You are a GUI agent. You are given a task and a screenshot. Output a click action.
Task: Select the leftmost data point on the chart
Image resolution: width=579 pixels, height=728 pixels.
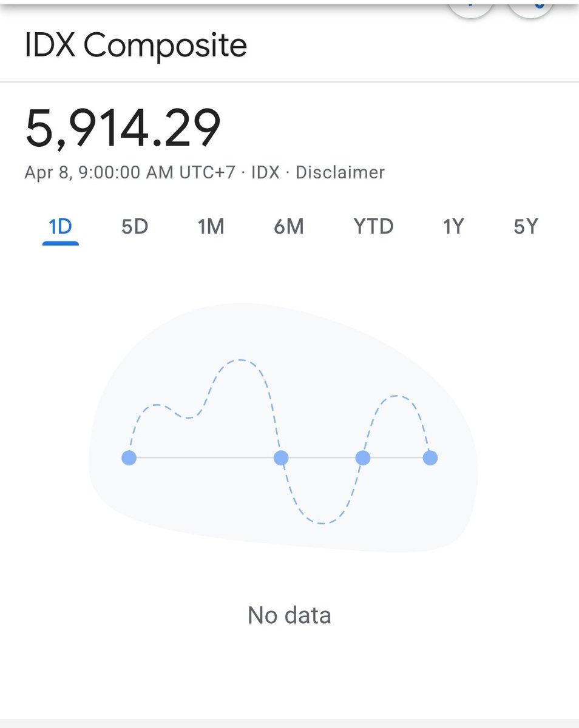coord(129,457)
